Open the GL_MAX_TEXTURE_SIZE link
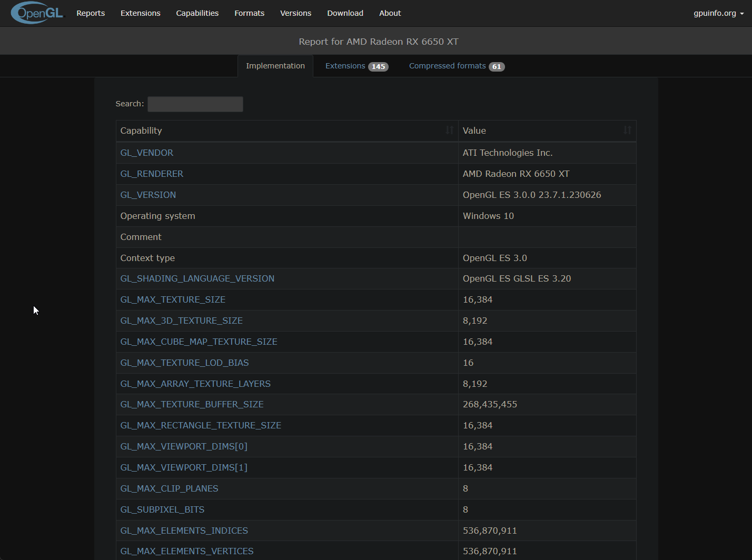752x560 pixels. tap(173, 299)
